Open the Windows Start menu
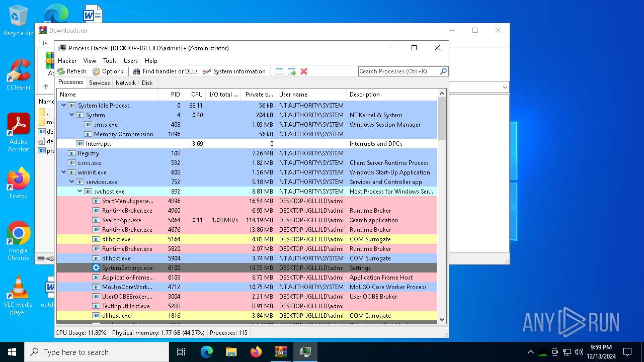This screenshot has width=644, height=362. (x=12, y=352)
